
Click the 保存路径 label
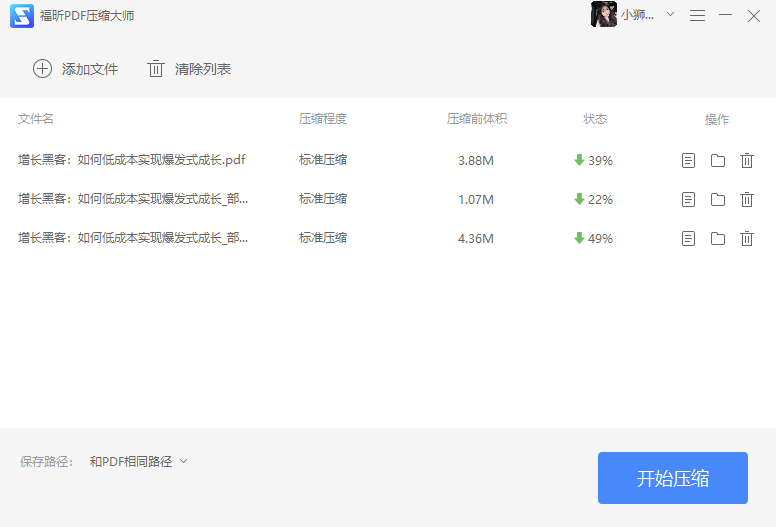(47, 462)
